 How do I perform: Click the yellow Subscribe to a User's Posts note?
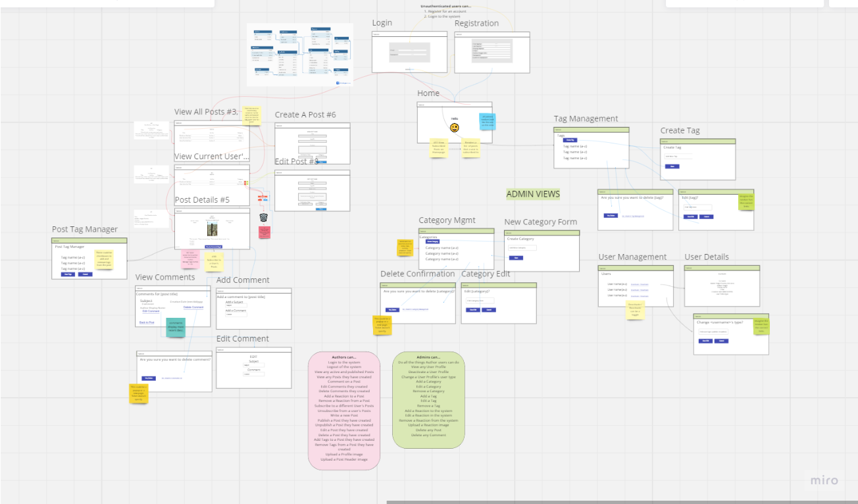pyautogui.click(x=214, y=261)
